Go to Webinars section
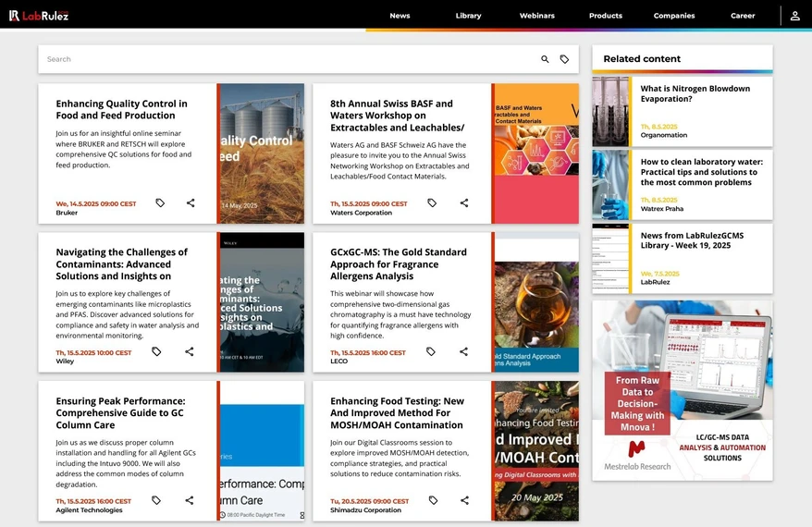Viewport: 812px width, 527px height. 537,16
